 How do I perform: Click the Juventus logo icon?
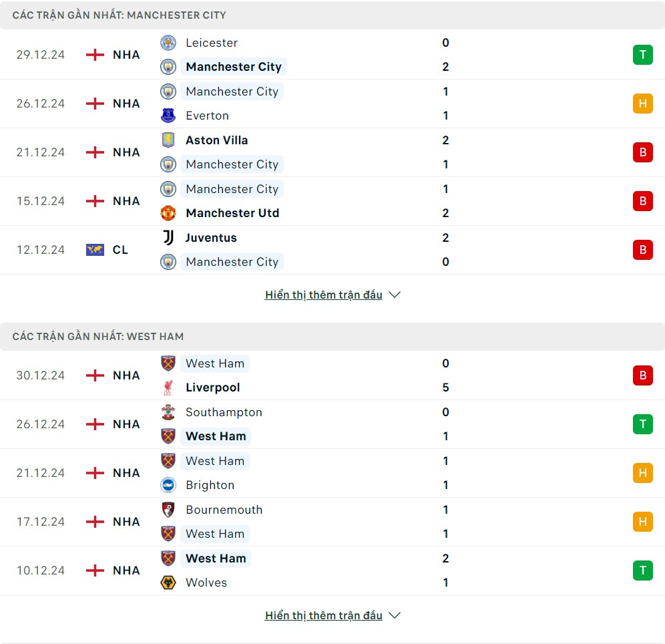(168, 238)
